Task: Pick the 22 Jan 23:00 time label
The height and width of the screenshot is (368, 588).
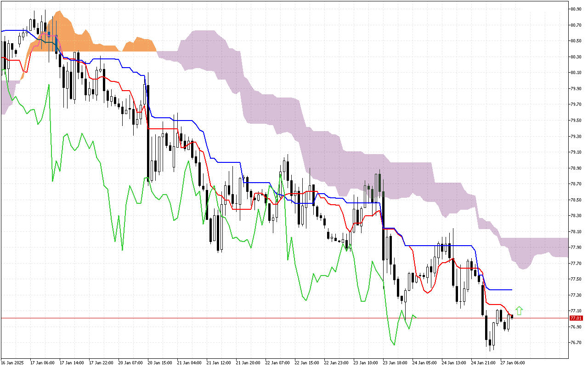Action: [x=336, y=362]
